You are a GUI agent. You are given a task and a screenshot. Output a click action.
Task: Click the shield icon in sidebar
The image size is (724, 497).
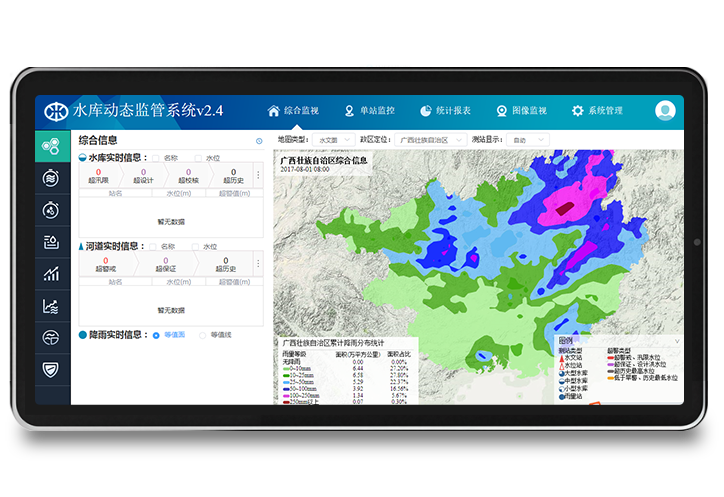52,370
